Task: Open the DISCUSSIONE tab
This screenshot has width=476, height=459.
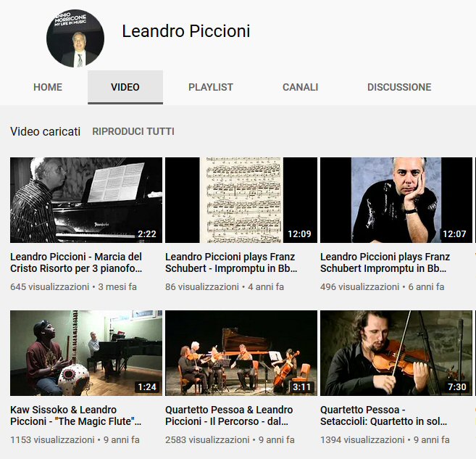Action: [x=399, y=87]
